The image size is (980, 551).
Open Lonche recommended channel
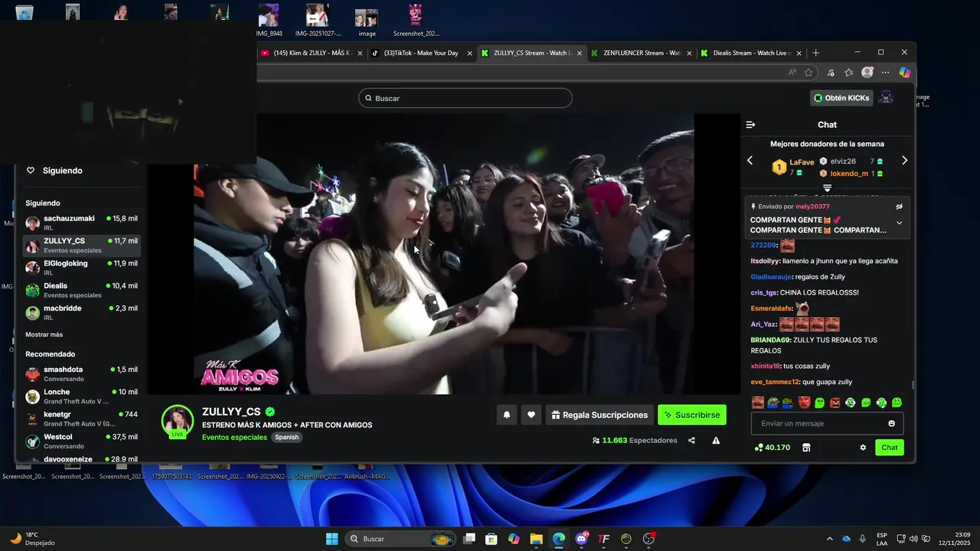[x=81, y=396]
